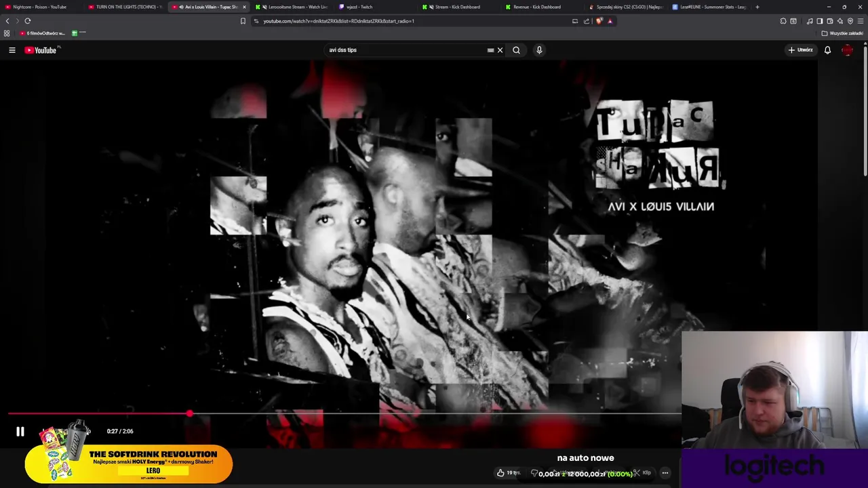Open Brave Shields lion icon

pos(599,21)
